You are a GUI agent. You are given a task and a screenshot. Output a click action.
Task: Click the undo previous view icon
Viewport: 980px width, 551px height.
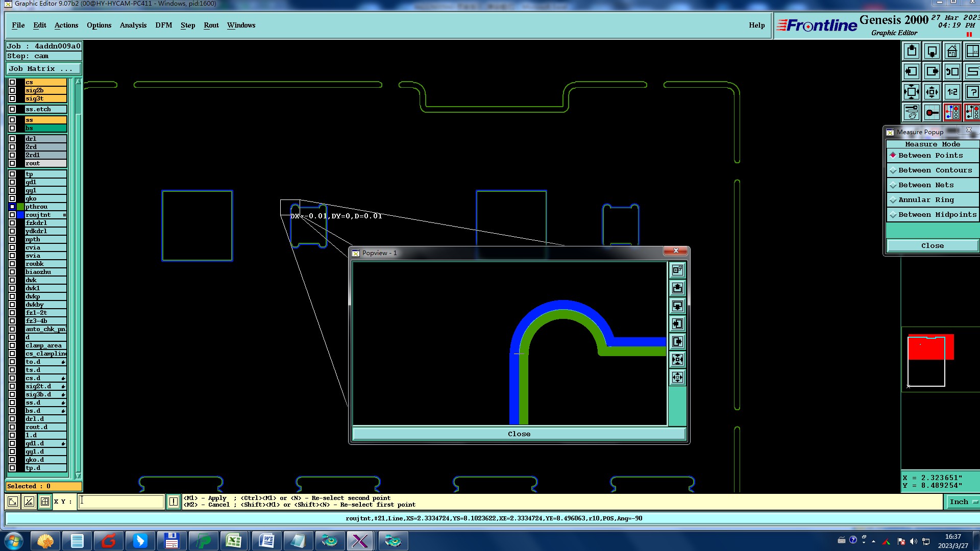952,72
